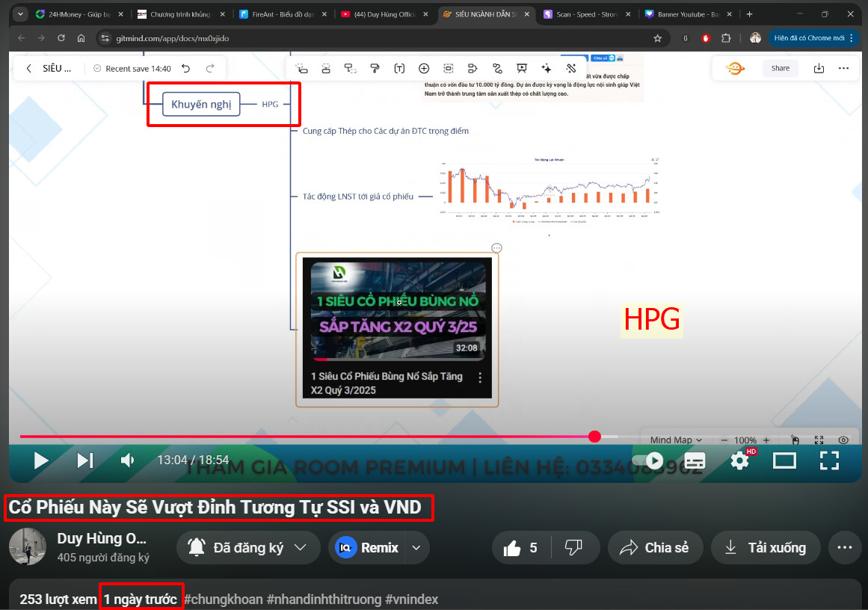
Task: Open the #vnindex hashtag
Action: pyautogui.click(x=411, y=600)
